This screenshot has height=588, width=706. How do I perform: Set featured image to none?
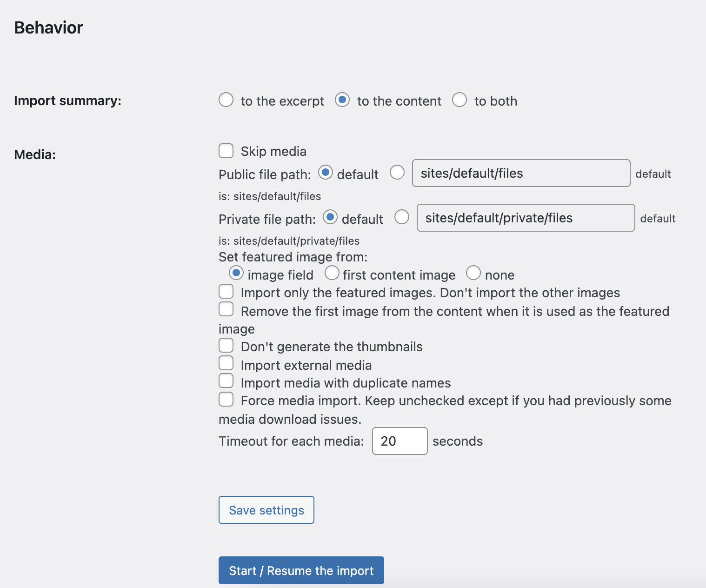473,273
